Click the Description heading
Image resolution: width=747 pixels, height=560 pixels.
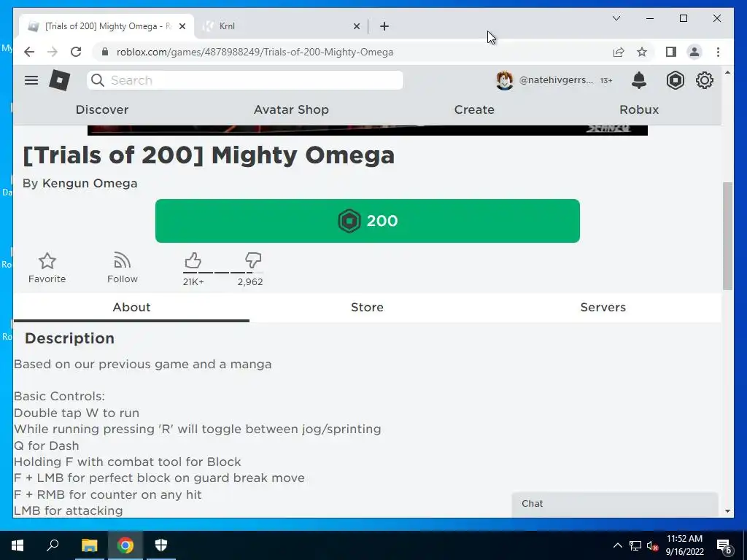click(69, 338)
